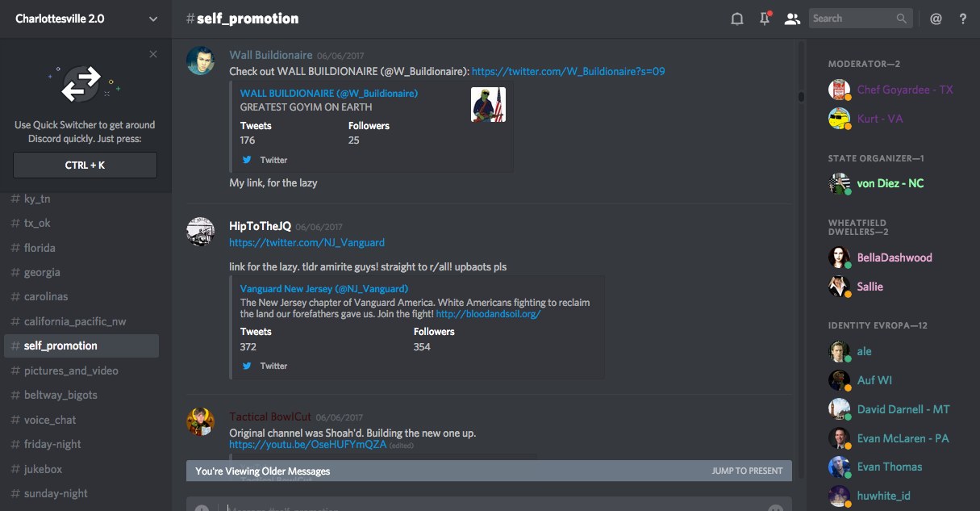The image size is (980, 511).
Task: Toggle the member list panel
Action: pyautogui.click(x=792, y=19)
